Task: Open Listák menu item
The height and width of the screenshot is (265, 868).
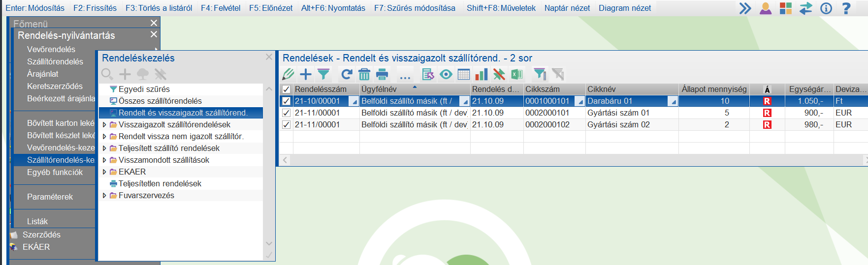Action: tap(37, 221)
